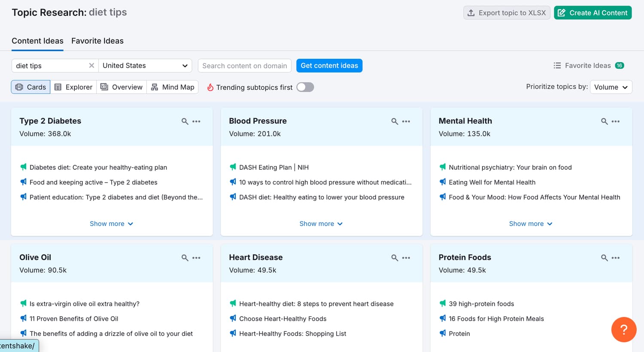Open the orange help question mark button
The height and width of the screenshot is (352, 644).
point(624,329)
